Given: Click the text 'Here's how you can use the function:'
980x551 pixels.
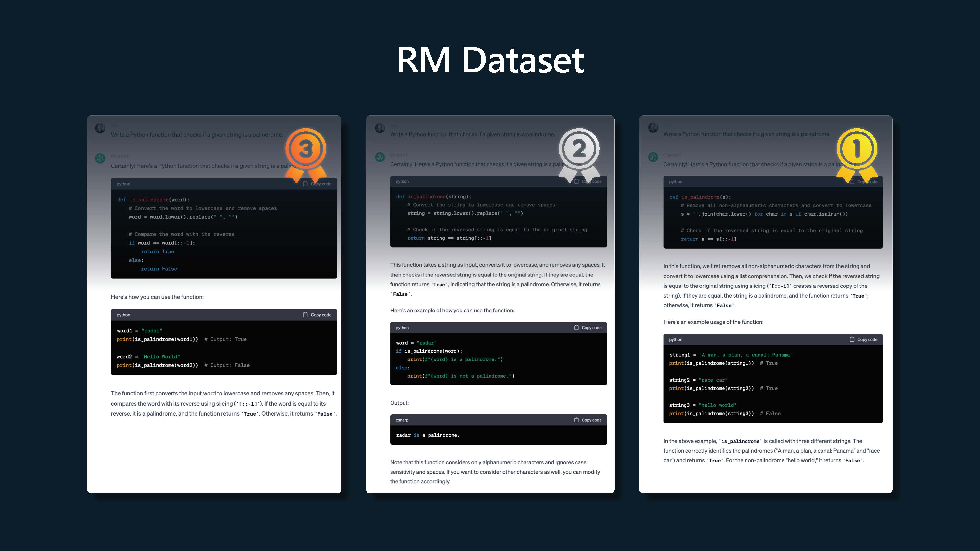Looking at the screenshot, I should pyautogui.click(x=157, y=297).
